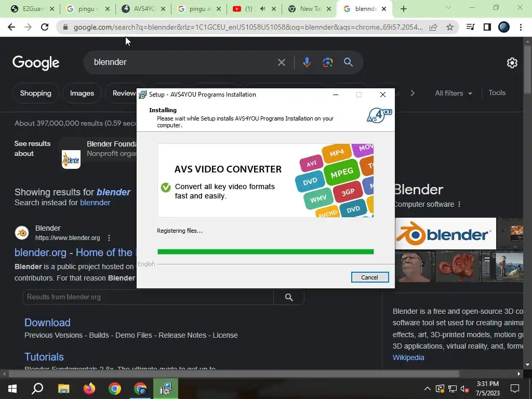532x399 pixels.
Task: Click the AVS Video Converter banner image
Action: click(x=265, y=180)
